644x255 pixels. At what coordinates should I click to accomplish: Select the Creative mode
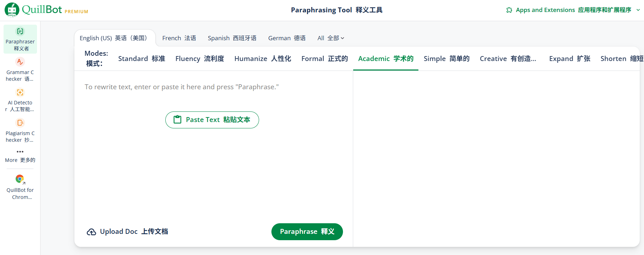point(508,59)
